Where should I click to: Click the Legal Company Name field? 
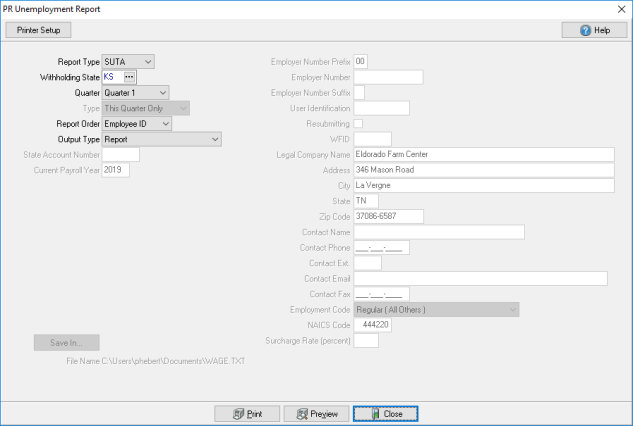click(x=482, y=154)
